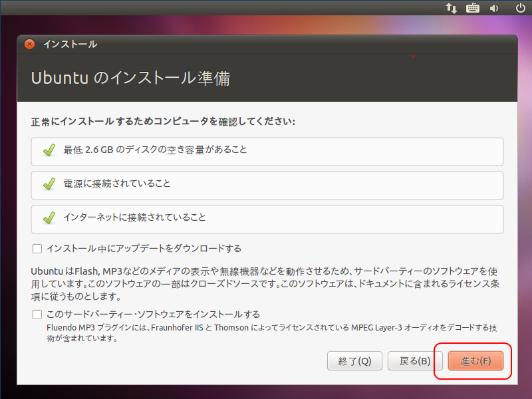This screenshot has height=399, width=532.
Task: Select the text 最低 2.6 GB のディスクの空き容量があること
Action: pyautogui.click(x=155, y=150)
